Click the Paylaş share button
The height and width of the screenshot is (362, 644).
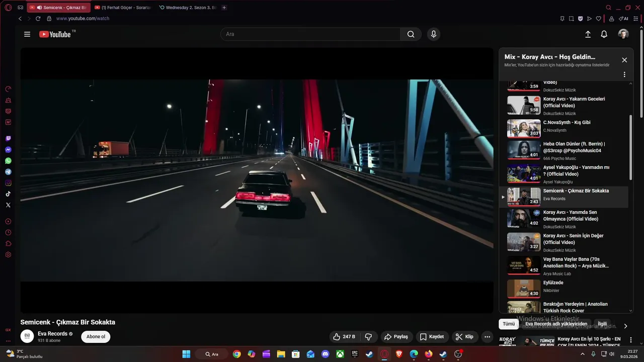(396, 337)
